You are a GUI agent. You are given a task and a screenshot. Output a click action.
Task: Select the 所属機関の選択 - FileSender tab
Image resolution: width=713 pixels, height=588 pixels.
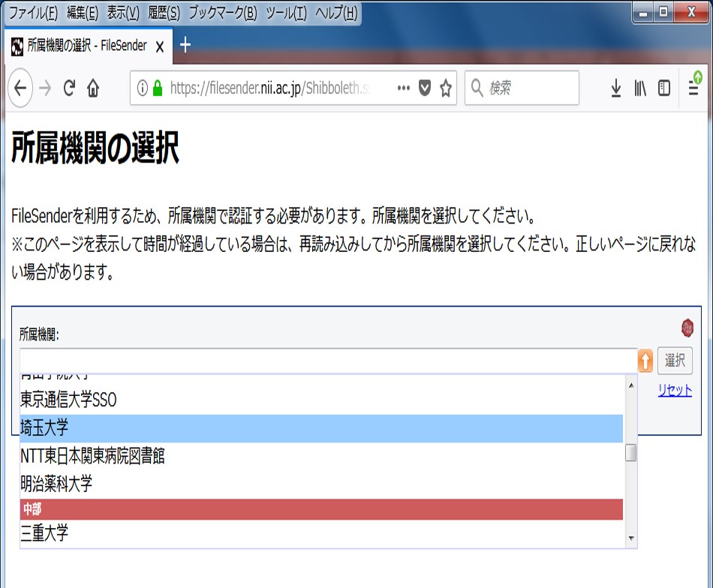click(x=88, y=46)
